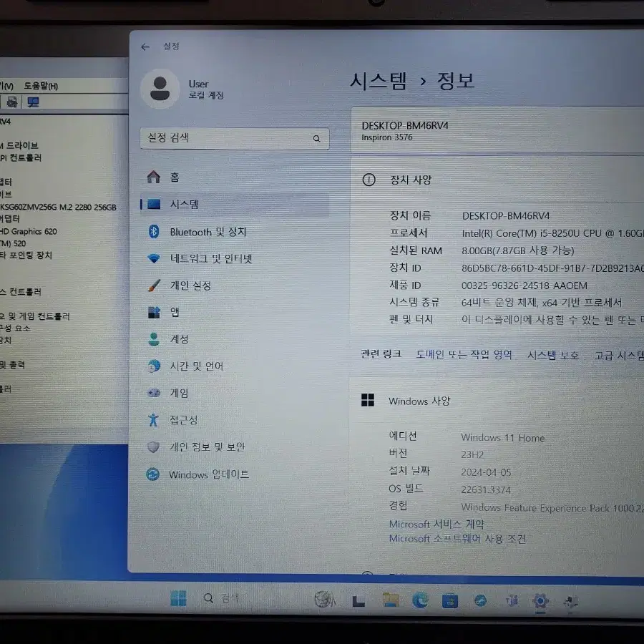Image resolution: width=644 pixels, height=644 pixels.
Task: Open Microsoft Teams from the taskbar
Action: (x=512, y=602)
